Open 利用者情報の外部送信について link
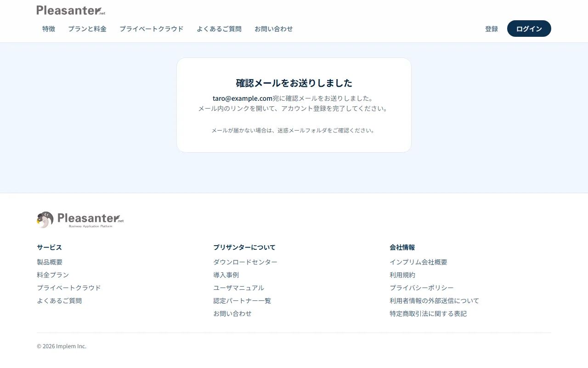 point(435,301)
